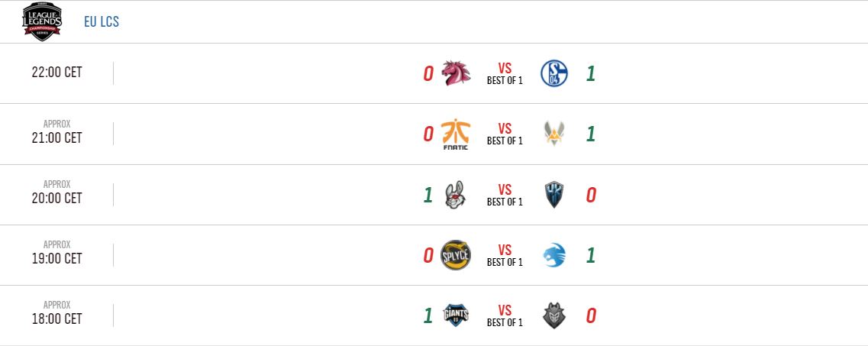The image size is (868, 346).
Task: Click the Unicorns of Love team logo
Action: click(x=456, y=73)
